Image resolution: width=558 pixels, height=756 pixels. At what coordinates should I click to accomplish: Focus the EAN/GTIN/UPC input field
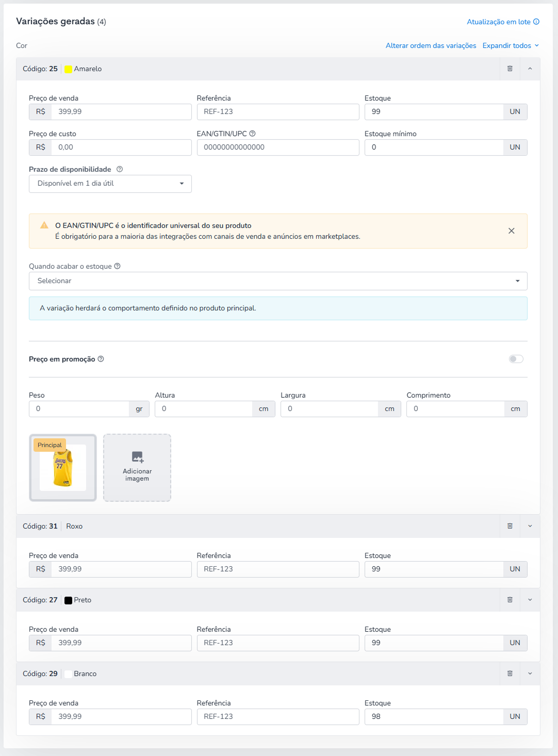click(278, 147)
